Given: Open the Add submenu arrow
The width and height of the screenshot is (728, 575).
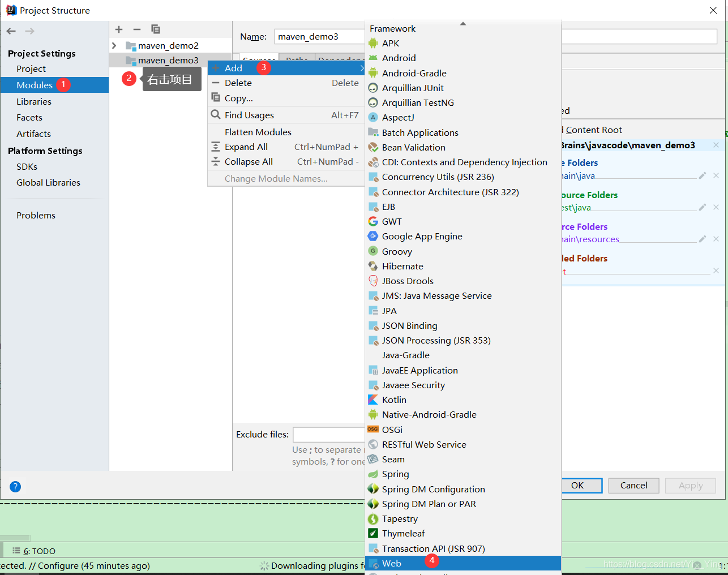Looking at the screenshot, I should (x=362, y=68).
